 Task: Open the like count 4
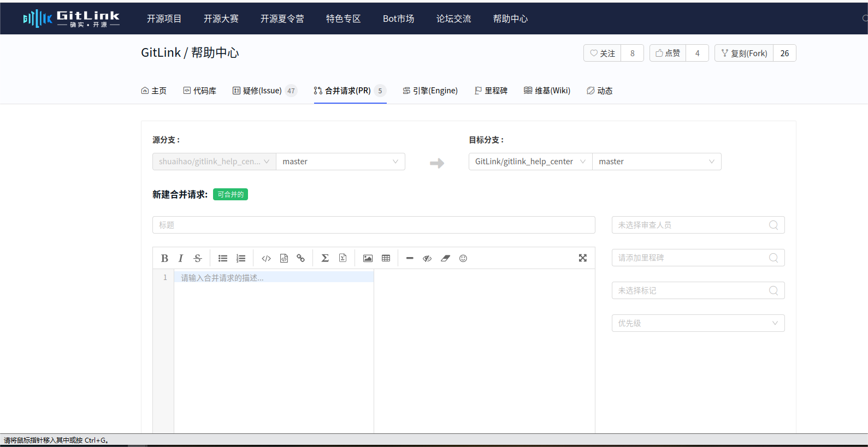tap(697, 53)
